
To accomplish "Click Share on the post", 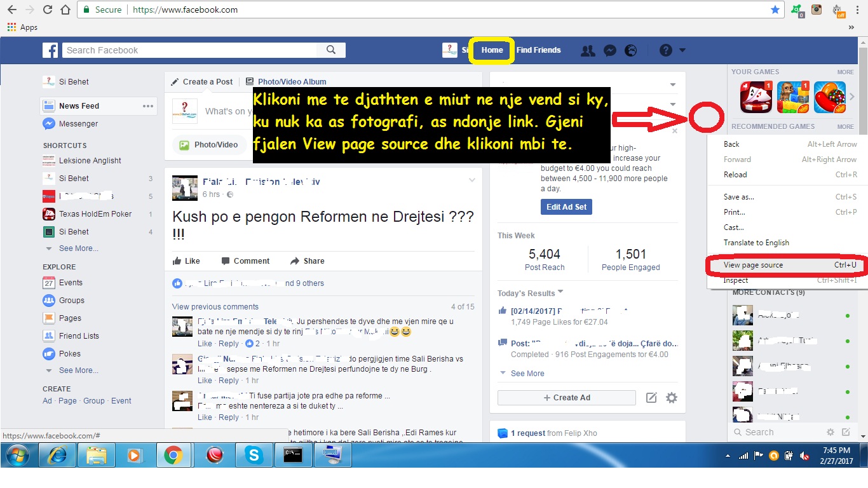I will (308, 261).
